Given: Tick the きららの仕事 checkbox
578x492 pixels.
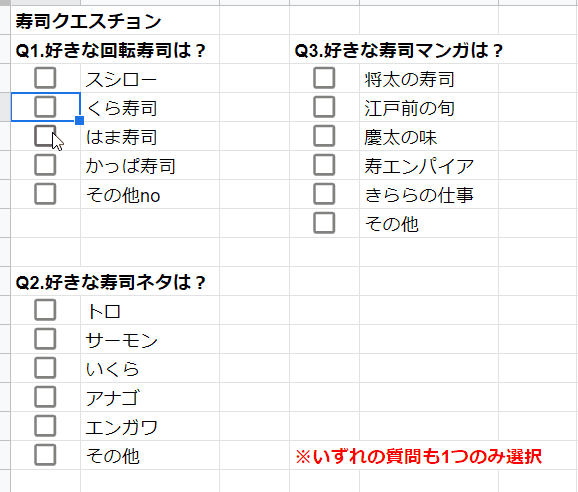Looking at the screenshot, I should [x=324, y=194].
